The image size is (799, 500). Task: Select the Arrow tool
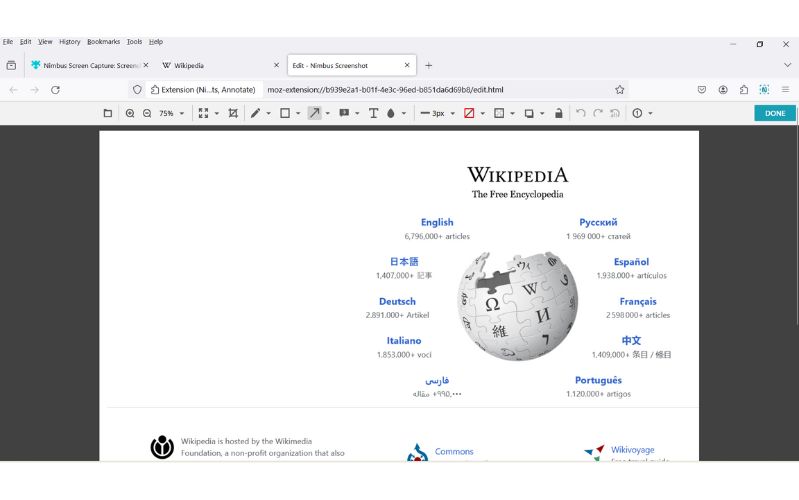[314, 113]
